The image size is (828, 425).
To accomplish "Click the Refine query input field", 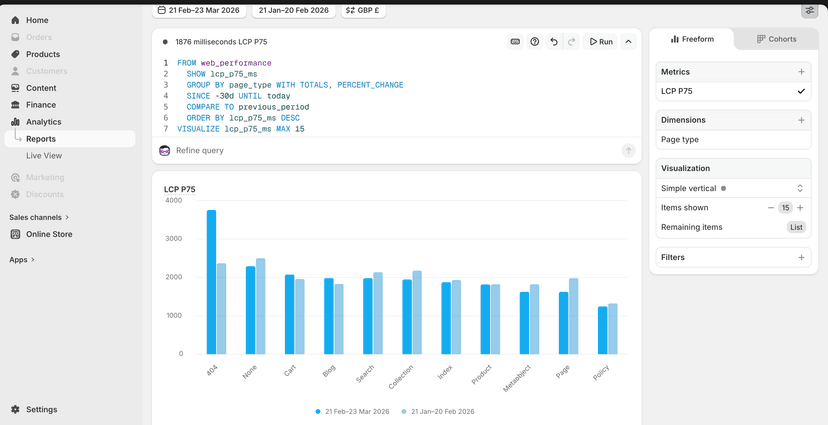I will click(396, 150).
